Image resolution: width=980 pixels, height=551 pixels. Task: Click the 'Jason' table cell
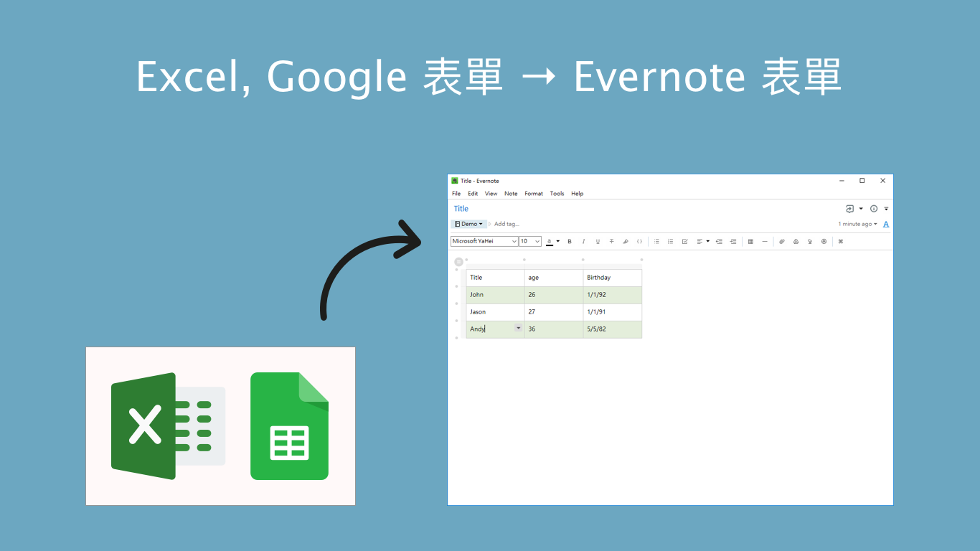pos(496,312)
